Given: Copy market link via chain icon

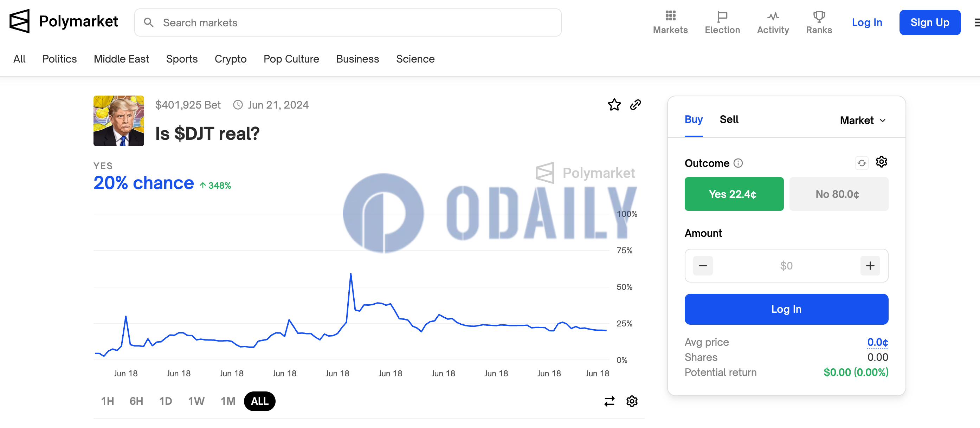Looking at the screenshot, I should (x=635, y=105).
